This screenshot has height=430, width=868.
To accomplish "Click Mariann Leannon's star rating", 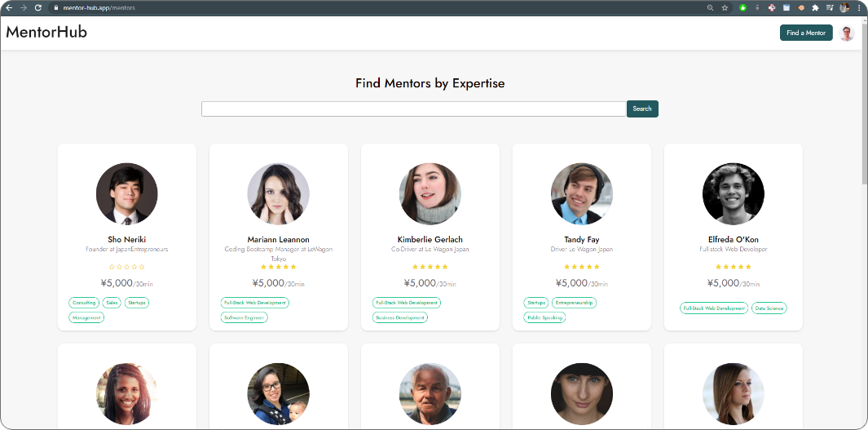I will pyautogui.click(x=279, y=267).
